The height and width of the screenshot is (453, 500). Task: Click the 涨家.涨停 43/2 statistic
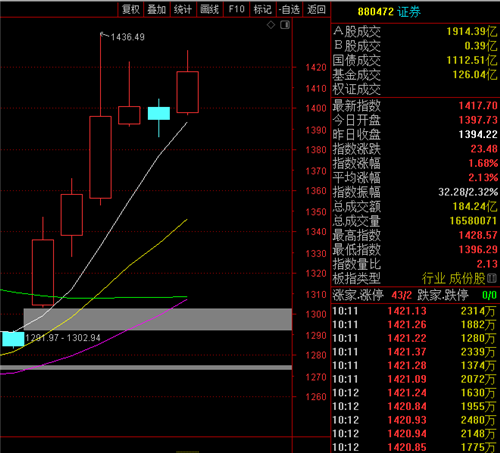372,295
